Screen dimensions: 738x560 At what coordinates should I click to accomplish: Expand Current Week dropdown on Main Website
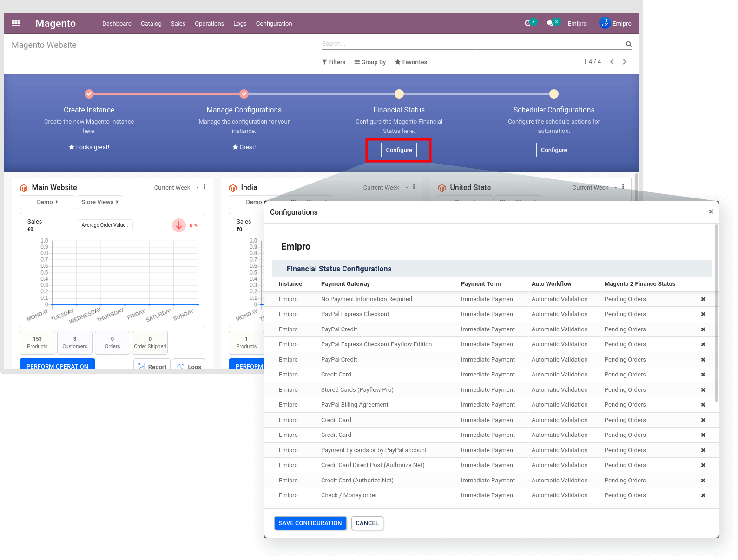click(177, 188)
